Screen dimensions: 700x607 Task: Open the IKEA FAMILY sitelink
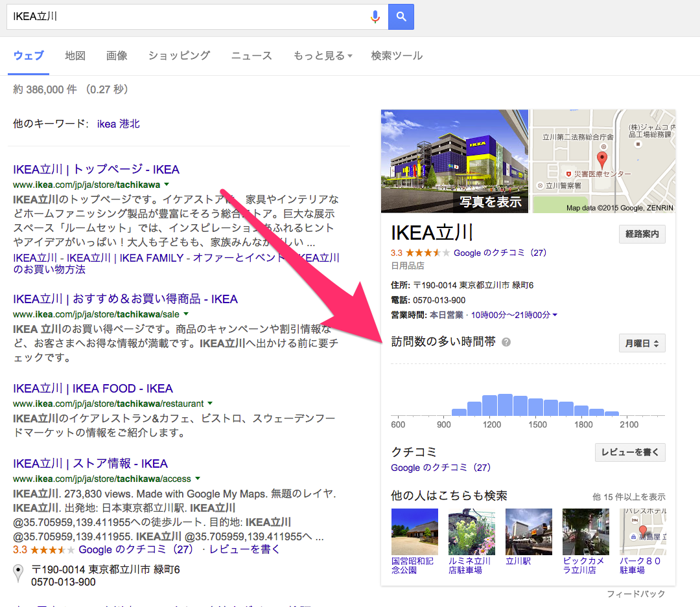pyautogui.click(x=151, y=258)
